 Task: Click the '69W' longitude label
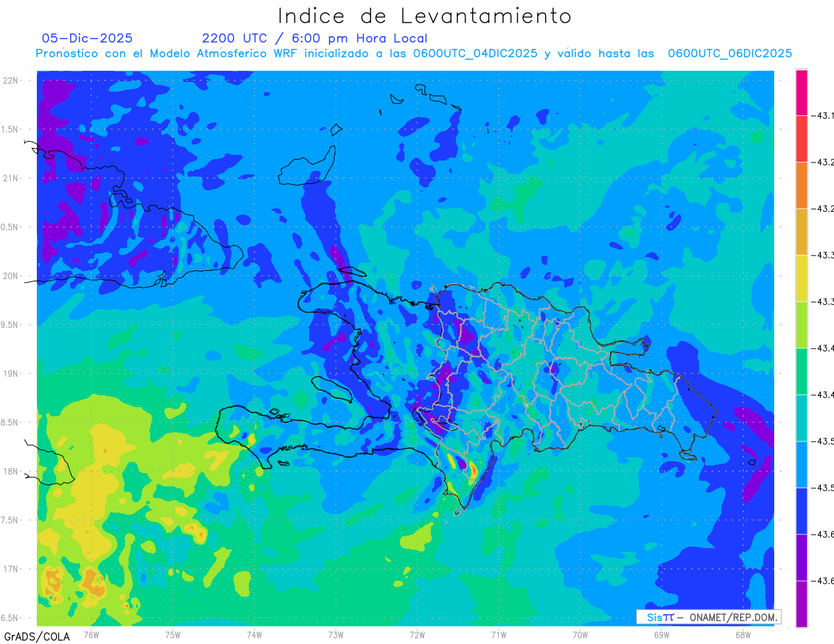[x=661, y=634]
